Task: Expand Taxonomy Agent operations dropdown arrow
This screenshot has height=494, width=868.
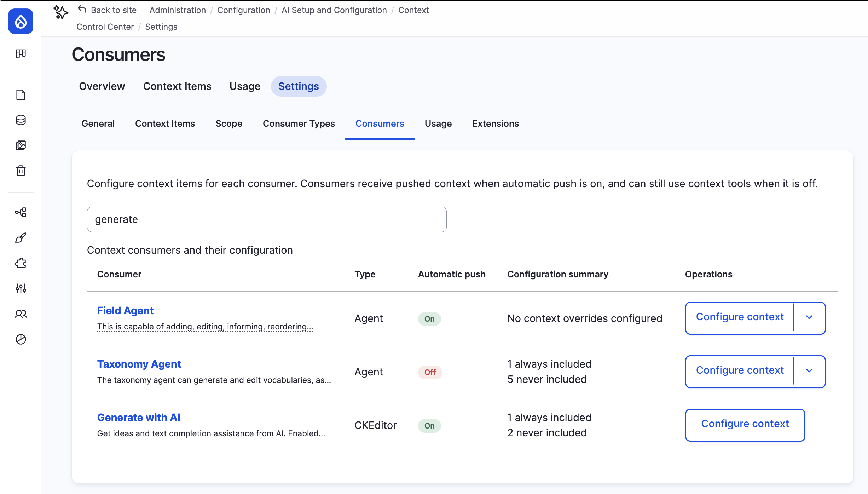Action: [x=809, y=371]
